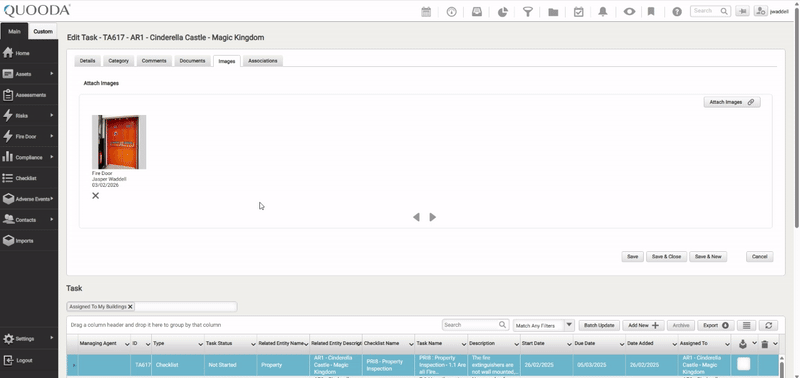This screenshot has width=800, height=378.
Task: Click the pin button next to header search
Action: click(x=742, y=11)
